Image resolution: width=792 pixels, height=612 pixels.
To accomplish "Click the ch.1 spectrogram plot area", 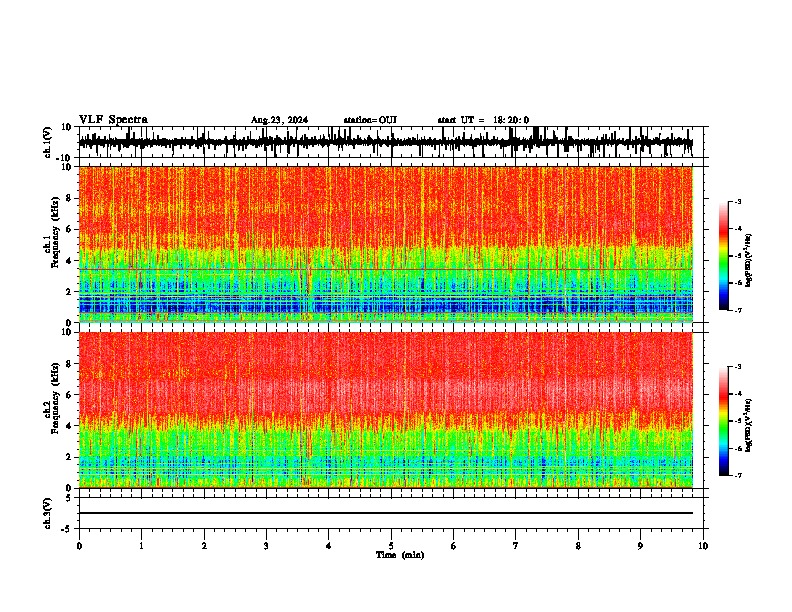I will (x=386, y=244).
